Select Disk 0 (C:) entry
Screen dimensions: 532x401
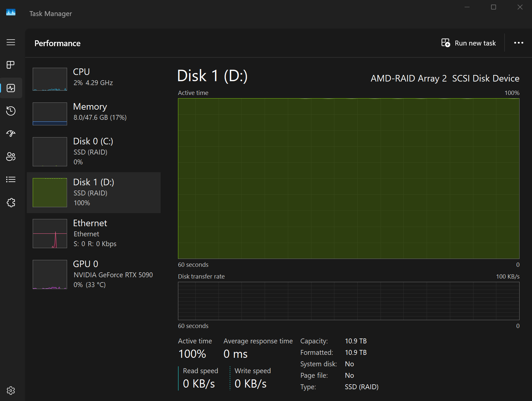94,152
